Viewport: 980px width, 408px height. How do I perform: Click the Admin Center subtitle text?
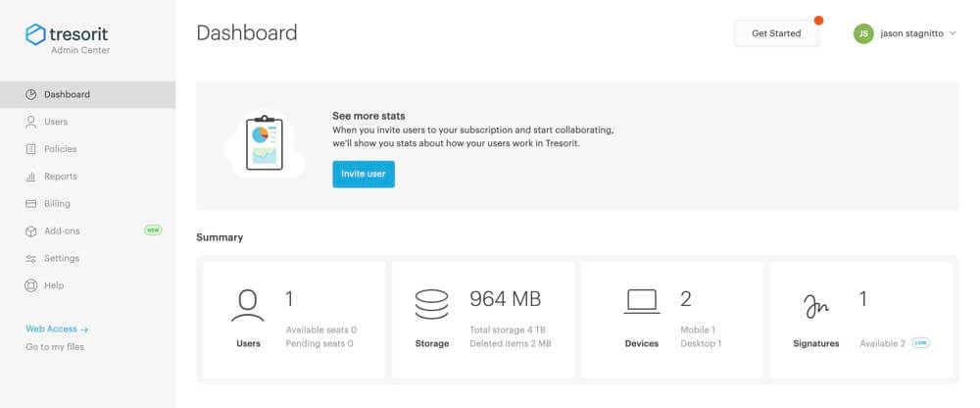[80, 50]
